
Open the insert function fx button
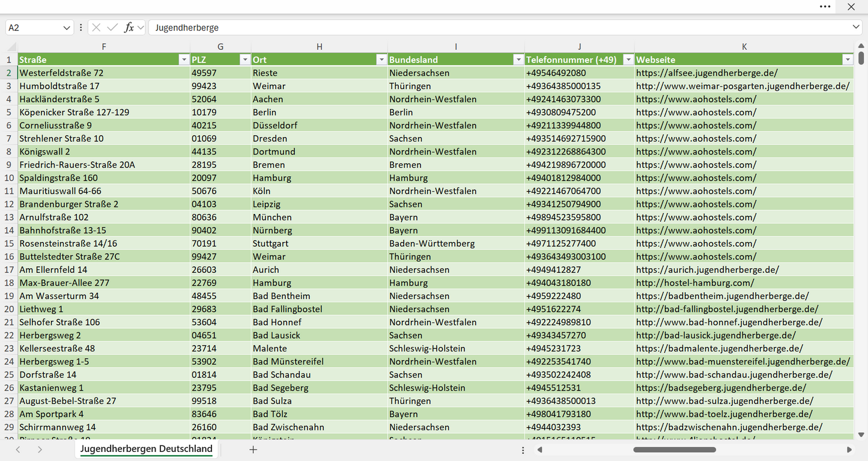point(129,28)
